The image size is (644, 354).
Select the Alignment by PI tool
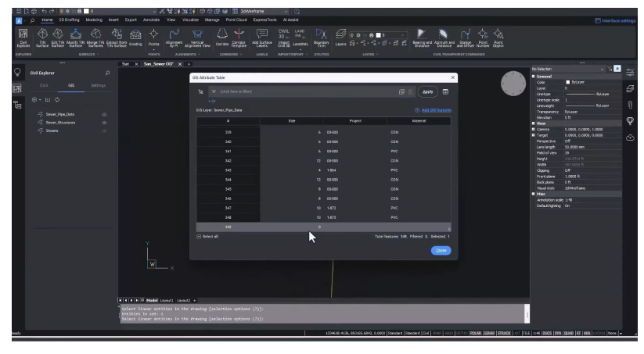[174, 38]
